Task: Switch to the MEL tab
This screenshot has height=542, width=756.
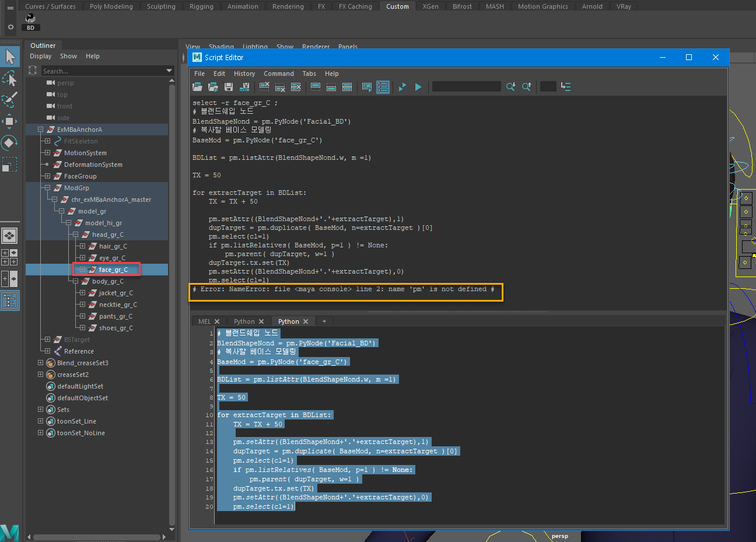Action: 204,321
